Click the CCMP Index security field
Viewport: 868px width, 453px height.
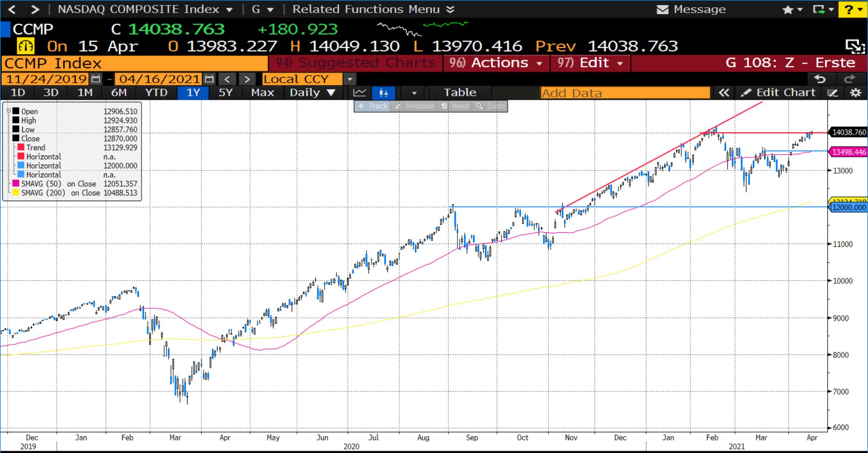point(135,63)
